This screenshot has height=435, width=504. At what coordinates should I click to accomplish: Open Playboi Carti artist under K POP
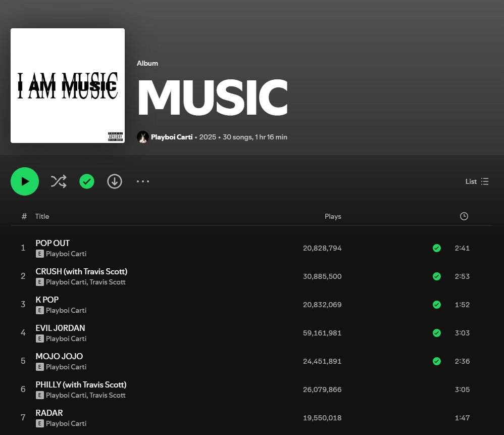pos(66,310)
